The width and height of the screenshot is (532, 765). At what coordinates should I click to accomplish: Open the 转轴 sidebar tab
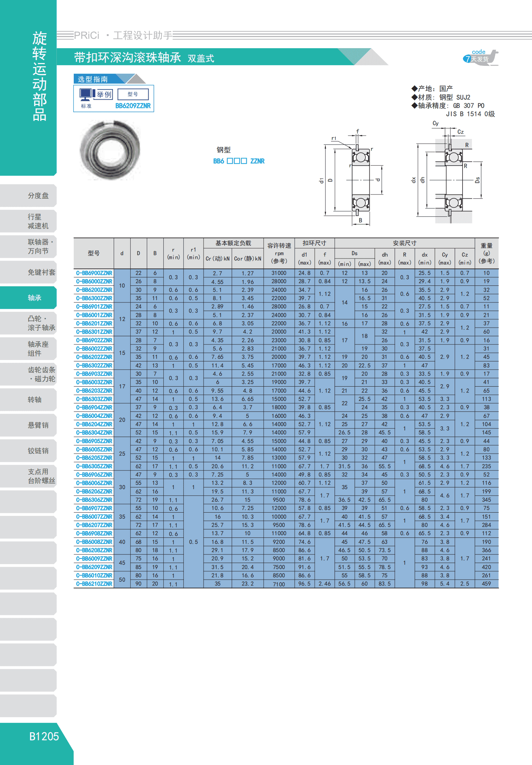[28, 400]
